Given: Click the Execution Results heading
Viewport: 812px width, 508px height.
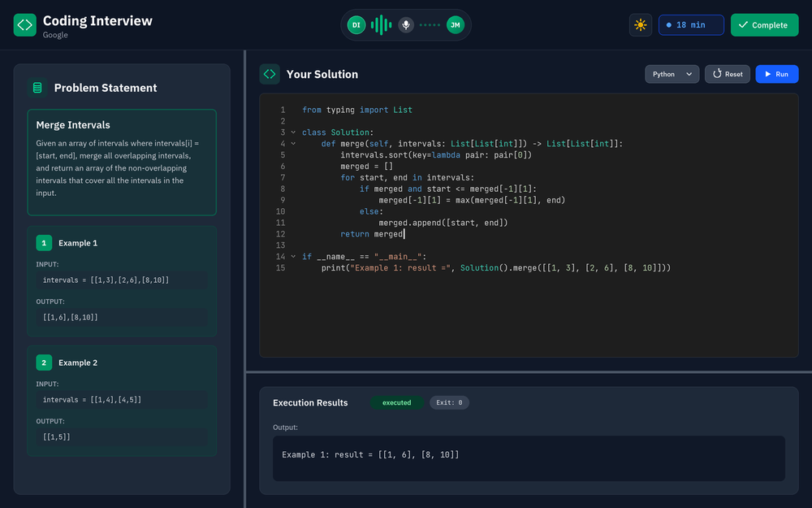Looking at the screenshot, I should tap(310, 403).
